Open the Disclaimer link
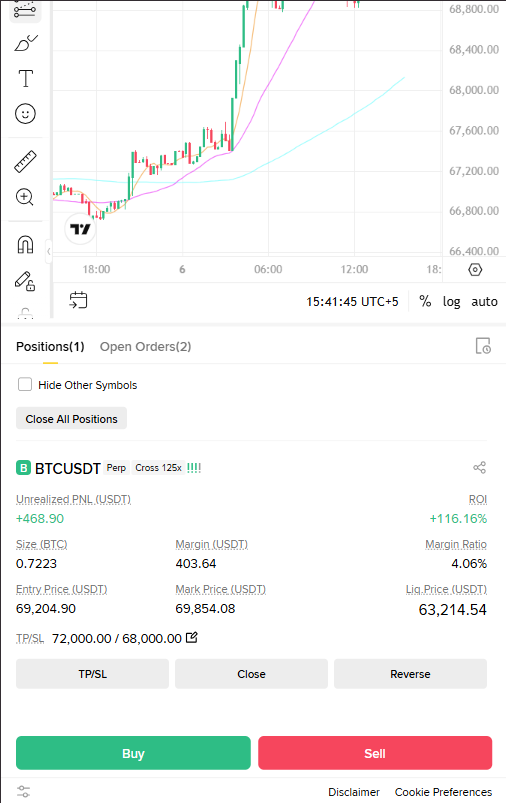 [354, 792]
